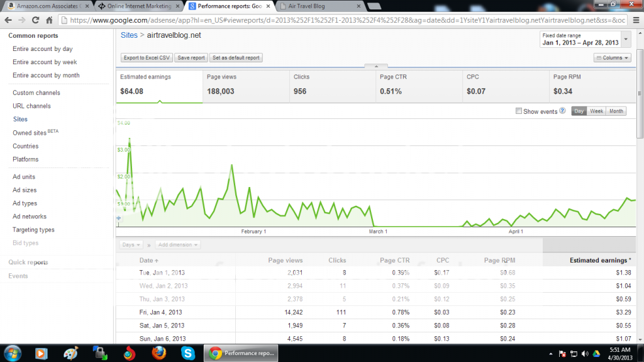The width and height of the screenshot is (644, 362).
Task: Select the Page RPM metric tab
Action: (x=592, y=86)
